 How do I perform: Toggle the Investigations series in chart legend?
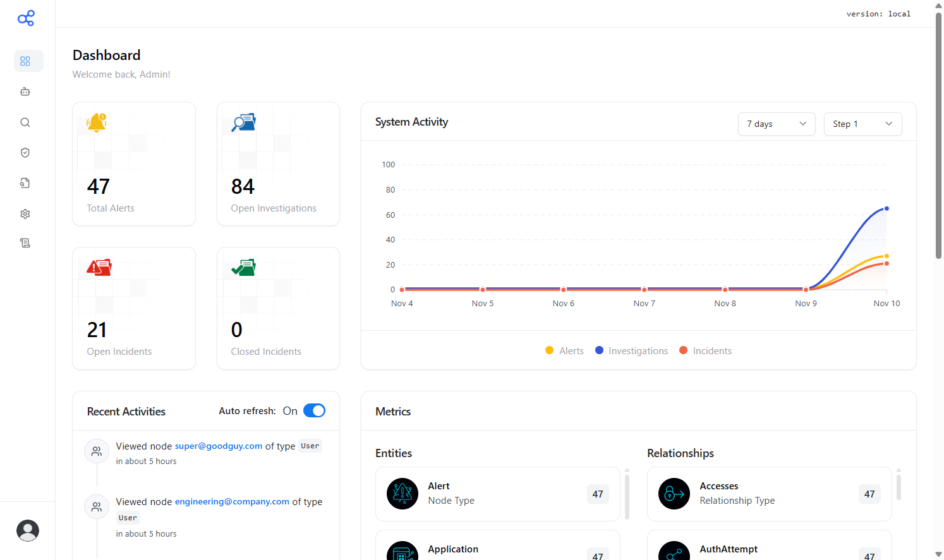631,350
